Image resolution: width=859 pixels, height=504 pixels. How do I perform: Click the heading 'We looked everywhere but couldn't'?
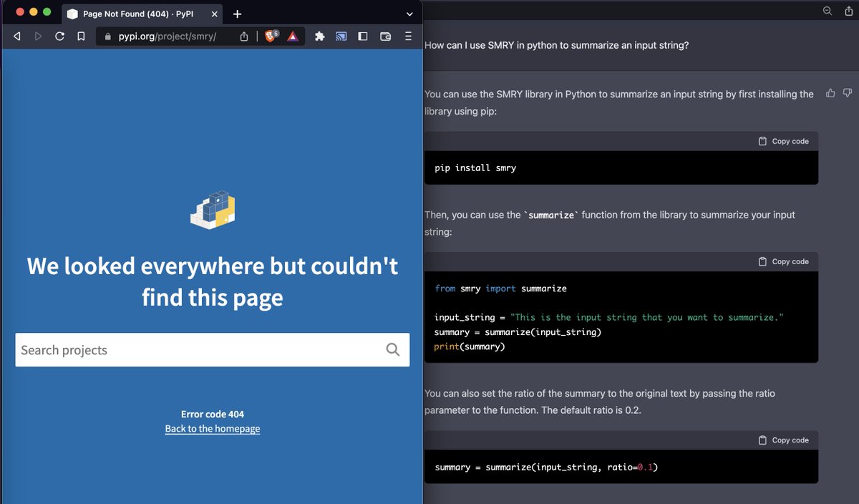click(213, 266)
